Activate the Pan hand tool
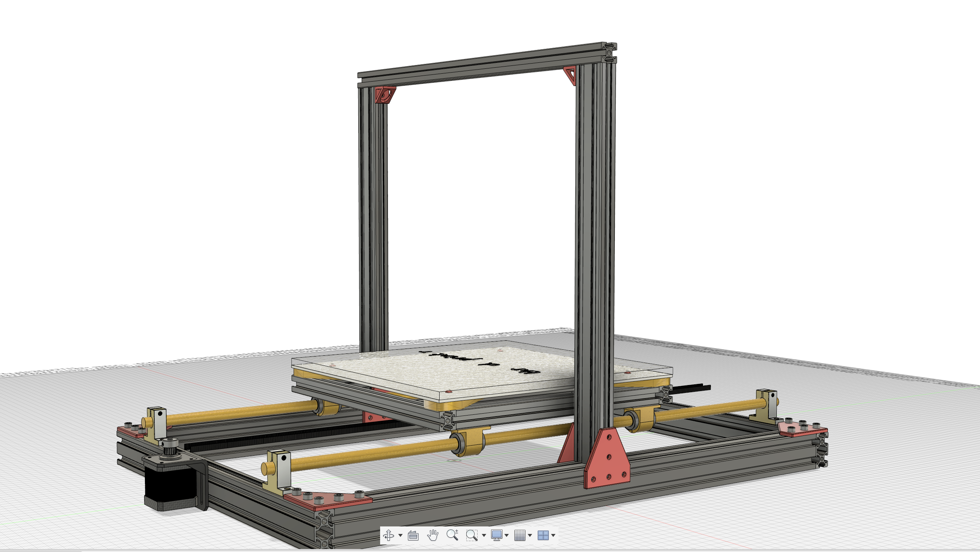980x552 pixels. [x=432, y=535]
